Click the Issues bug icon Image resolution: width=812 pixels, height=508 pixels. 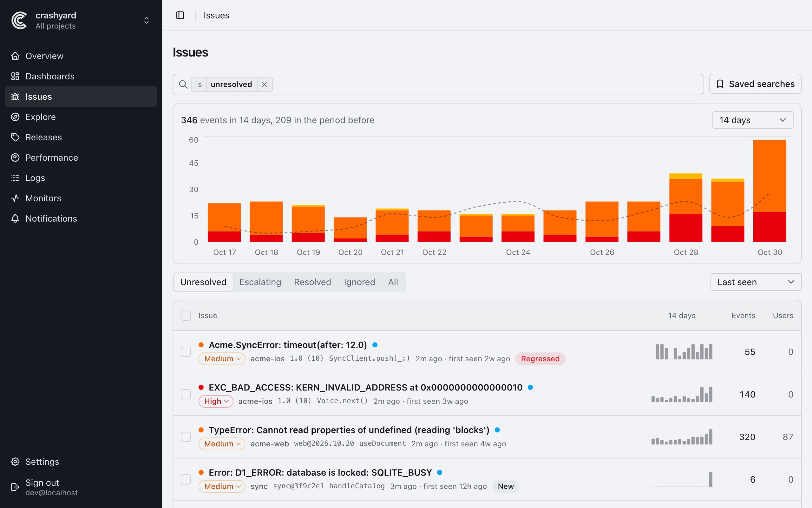click(15, 97)
